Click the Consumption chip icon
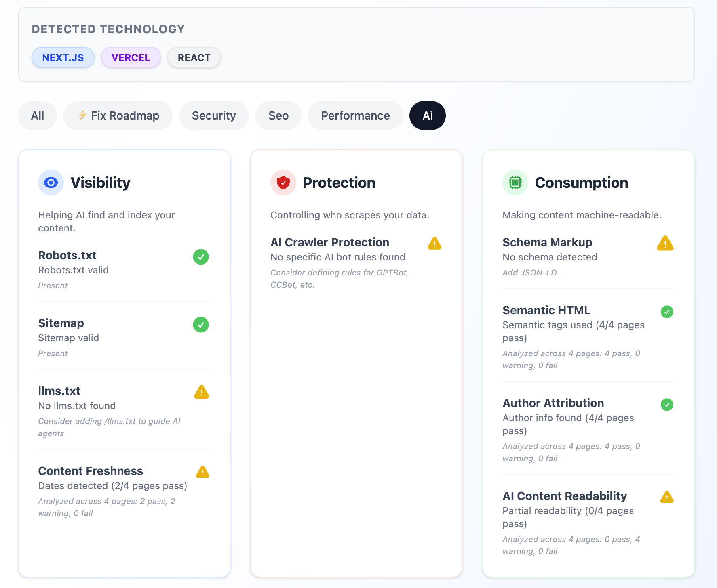This screenshot has width=717, height=588. [515, 183]
